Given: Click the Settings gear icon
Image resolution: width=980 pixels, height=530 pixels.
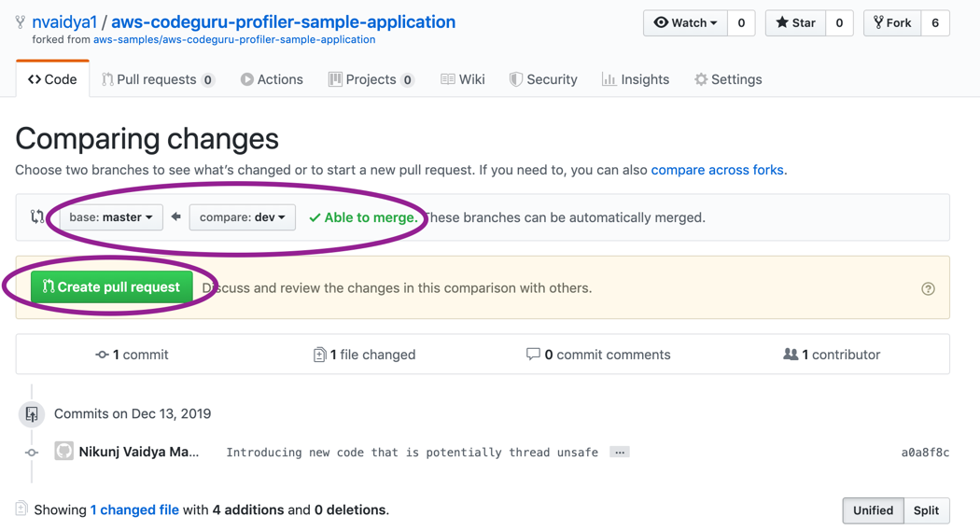Looking at the screenshot, I should coord(701,79).
